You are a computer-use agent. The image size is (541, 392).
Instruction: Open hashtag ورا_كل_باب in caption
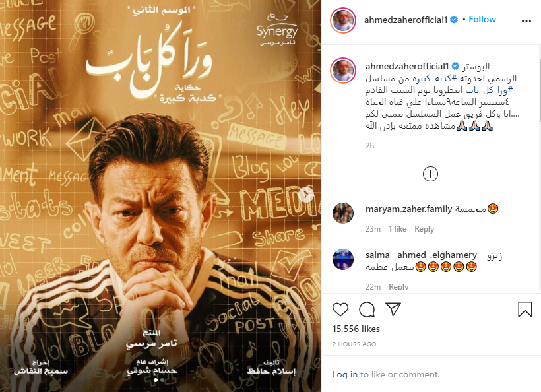489,90
